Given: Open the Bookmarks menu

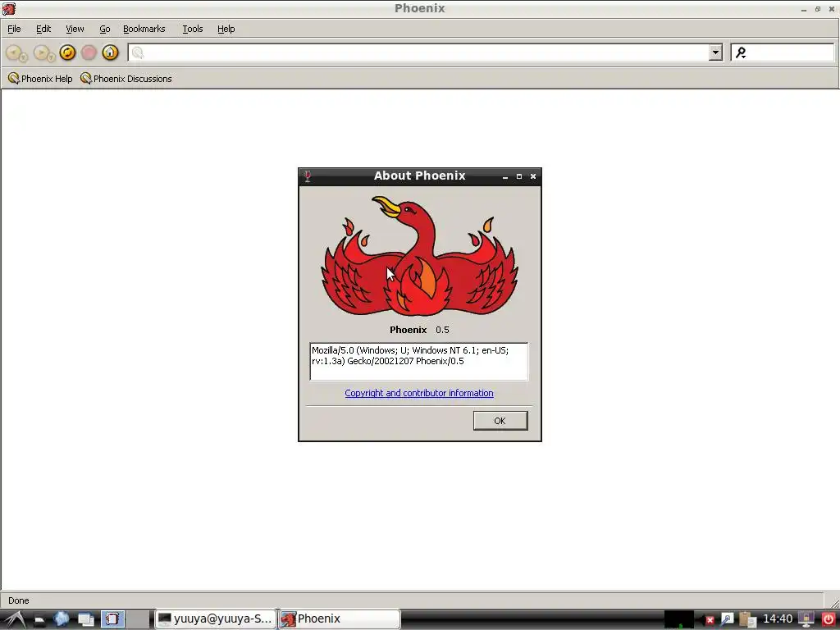Looking at the screenshot, I should coord(144,29).
